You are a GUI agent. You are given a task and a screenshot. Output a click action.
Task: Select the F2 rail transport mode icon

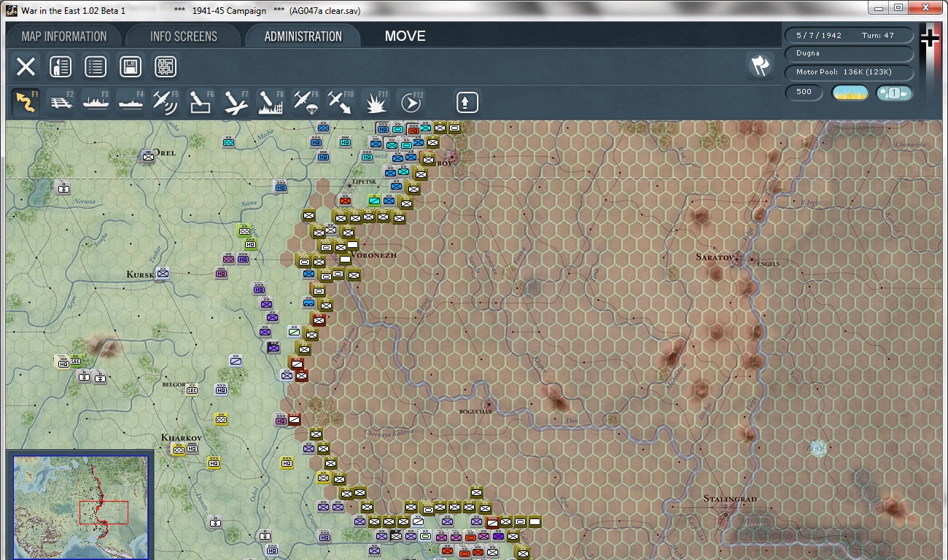61,103
